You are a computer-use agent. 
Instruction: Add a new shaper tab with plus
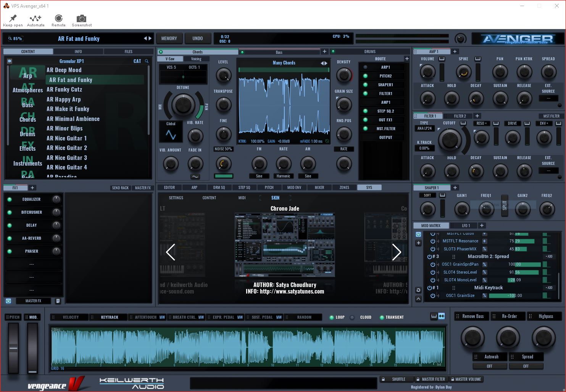[455, 188]
